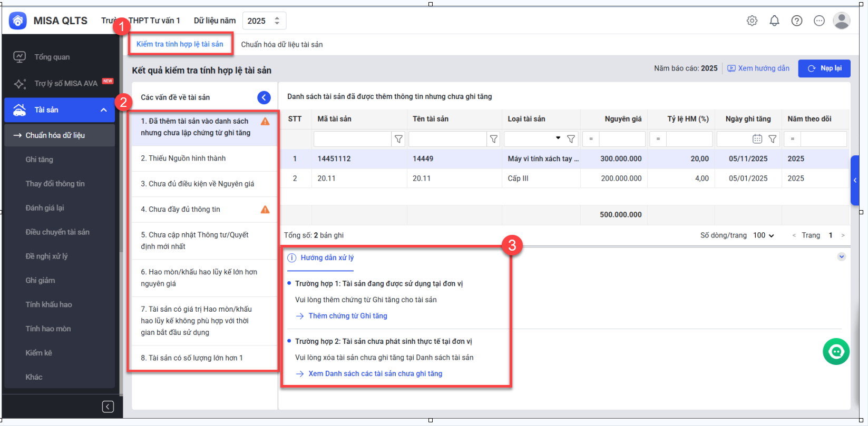This screenshot has width=868, height=426.
Task: Open the Loại tài sản filter dropdown
Action: [558, 138]
